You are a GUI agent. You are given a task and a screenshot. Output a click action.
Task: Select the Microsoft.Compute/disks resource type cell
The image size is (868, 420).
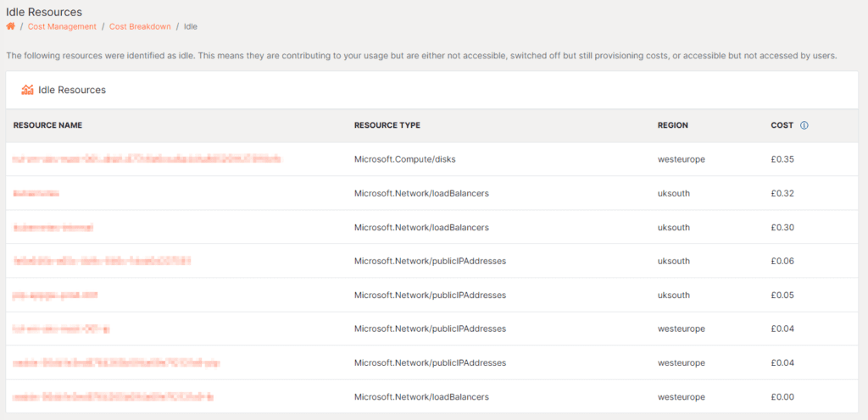click(407, 159)
